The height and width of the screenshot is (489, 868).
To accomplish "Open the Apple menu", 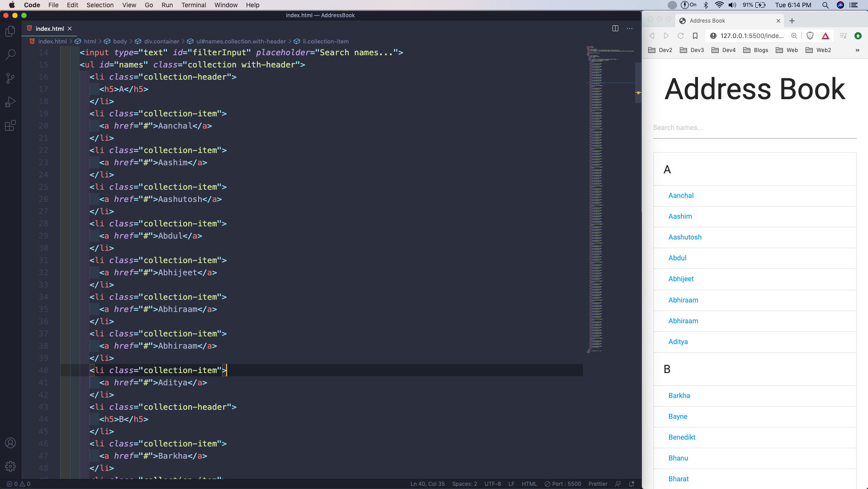I will click(12, 5).
